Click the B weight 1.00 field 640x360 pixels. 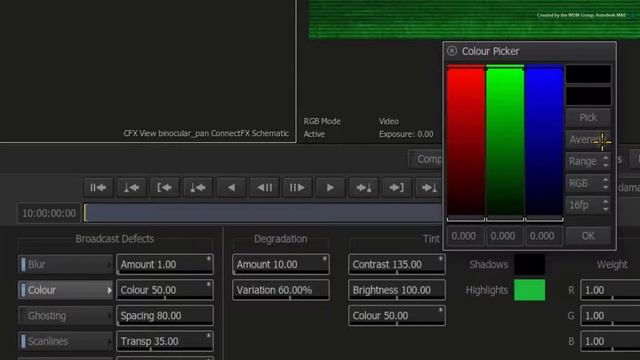point(610,341)
